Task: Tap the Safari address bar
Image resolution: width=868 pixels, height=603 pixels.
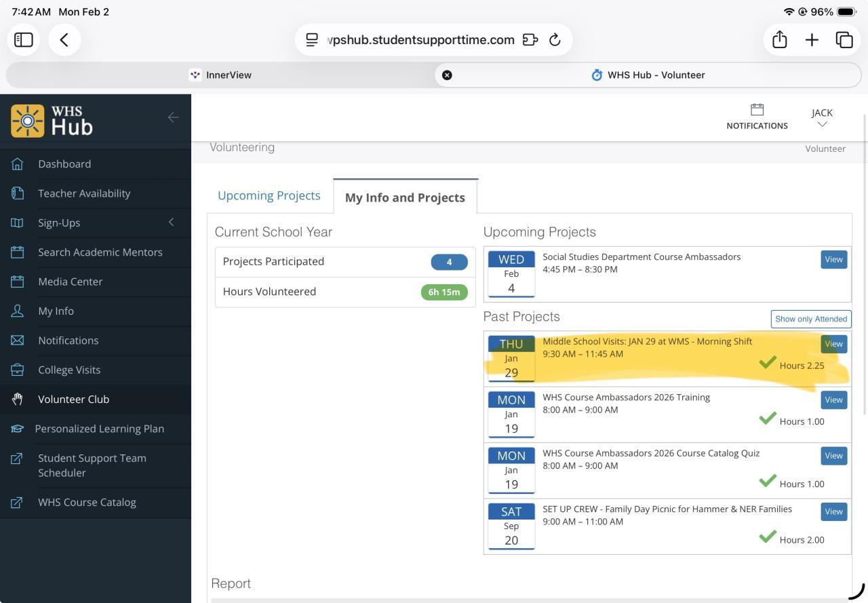Action: (420, 40)
